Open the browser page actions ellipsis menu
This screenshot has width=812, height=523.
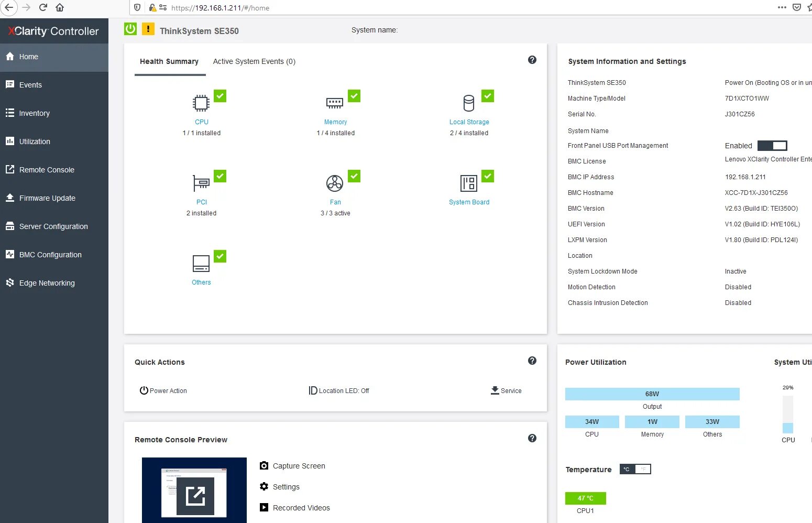782,7
